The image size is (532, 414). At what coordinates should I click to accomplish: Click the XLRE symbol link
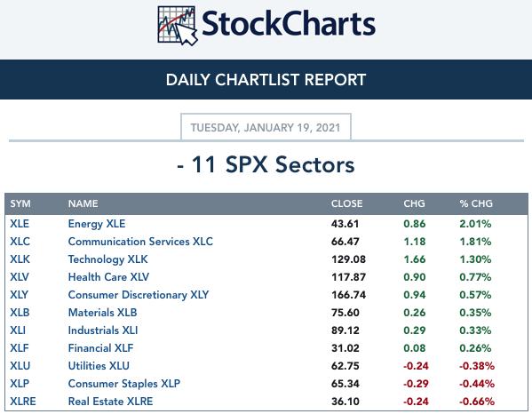(23, 401)
